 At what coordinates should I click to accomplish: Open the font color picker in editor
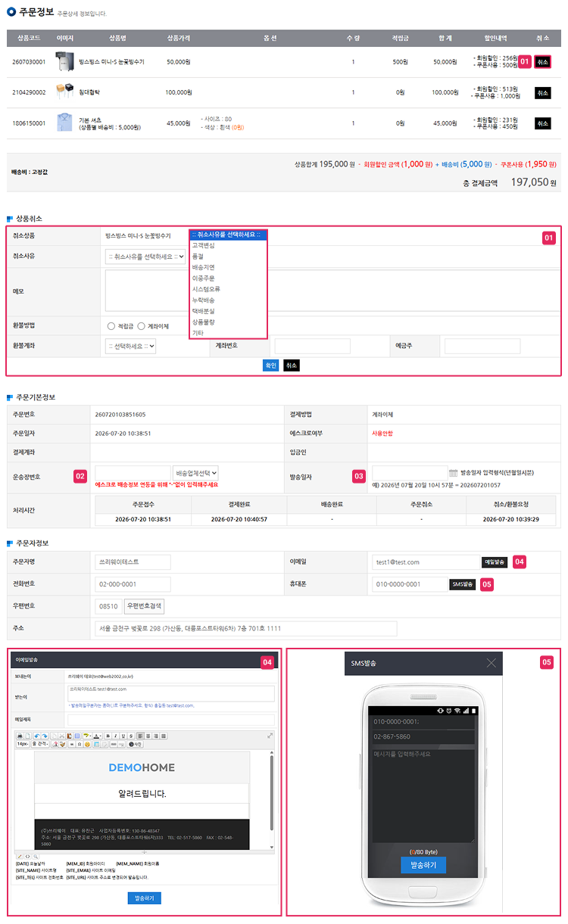[x=96, y=736]
